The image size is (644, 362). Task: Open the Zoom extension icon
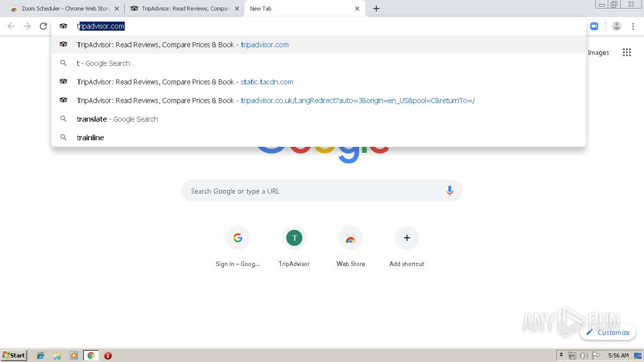coord(594,26)
